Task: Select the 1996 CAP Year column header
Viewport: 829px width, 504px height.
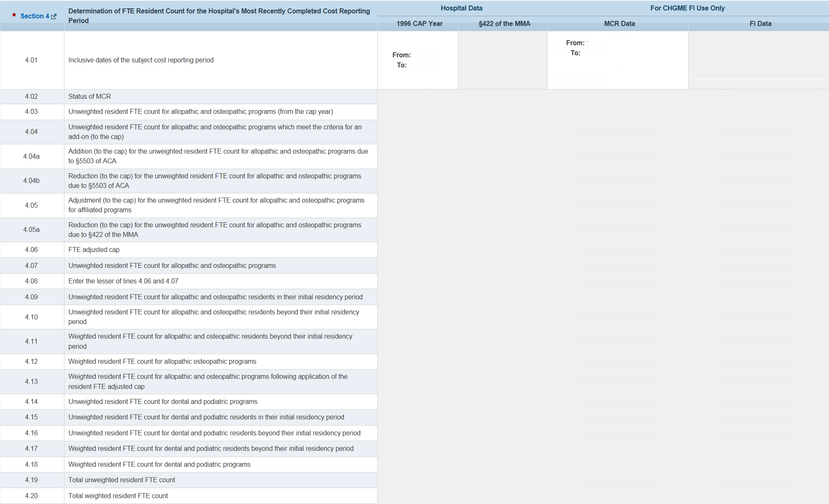Action: pyautogui.click(x=419, y=23)
